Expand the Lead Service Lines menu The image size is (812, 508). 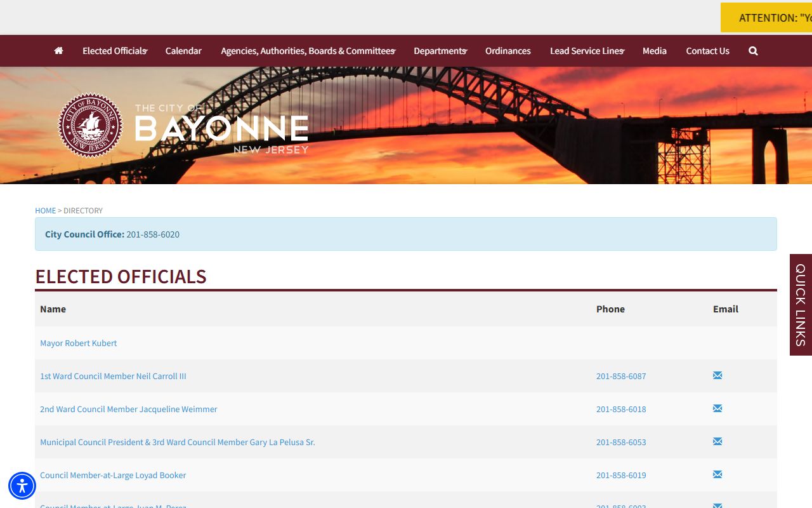pos(587,51)
